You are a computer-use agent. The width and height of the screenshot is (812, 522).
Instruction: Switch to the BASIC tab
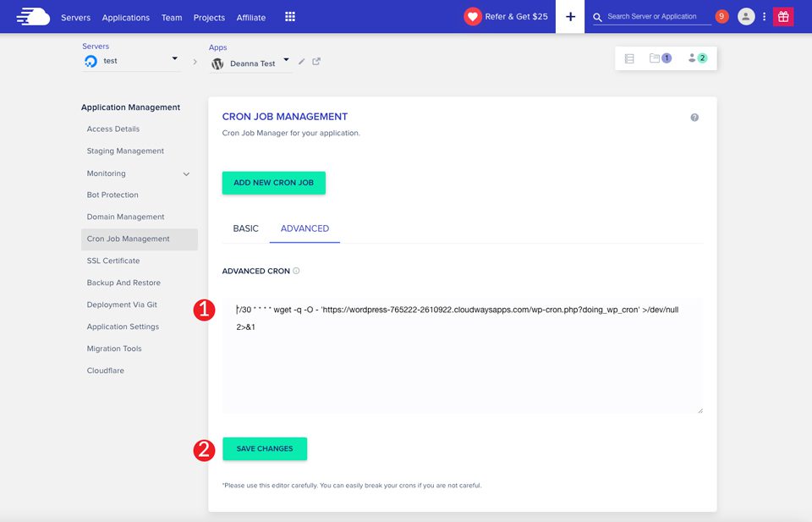(x=245, y=228)
